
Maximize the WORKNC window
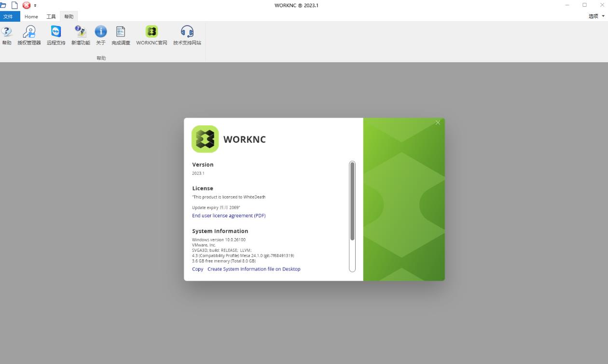click(584, 5)
